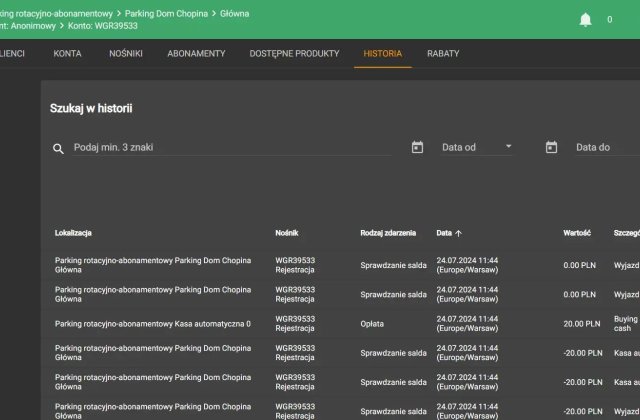640x420 pixels.
Task: Click the notification bell icon
Action: 585,20
